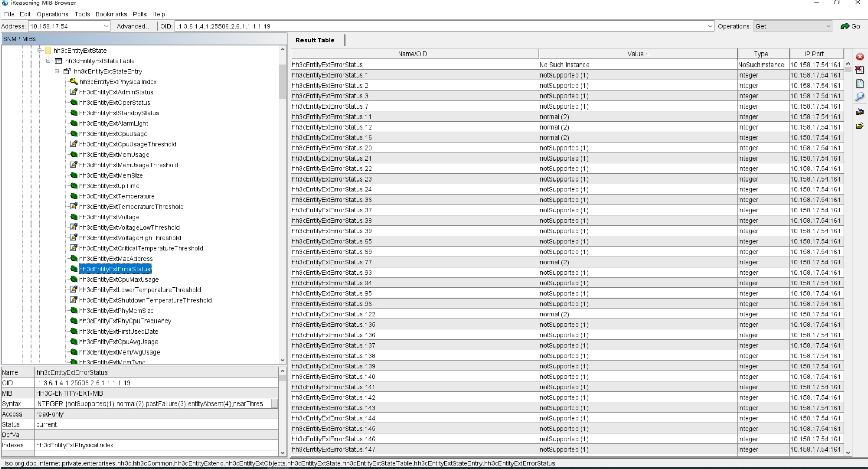Click the Advanced... button

(133, 26)
